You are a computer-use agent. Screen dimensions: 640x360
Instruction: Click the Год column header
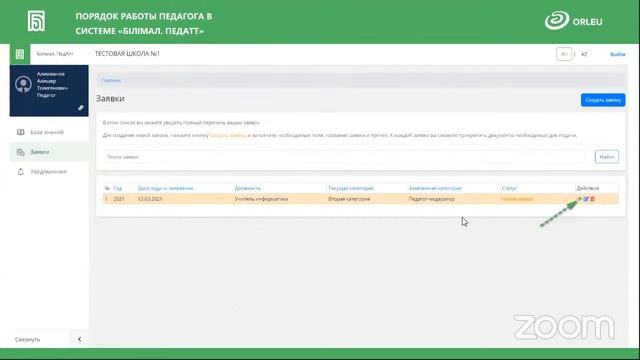click(118, 188)
